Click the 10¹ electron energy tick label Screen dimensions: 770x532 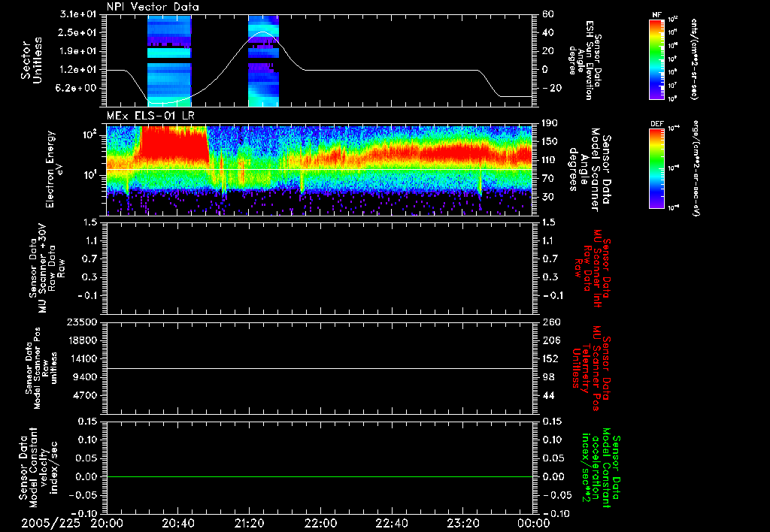click(90, 175)
